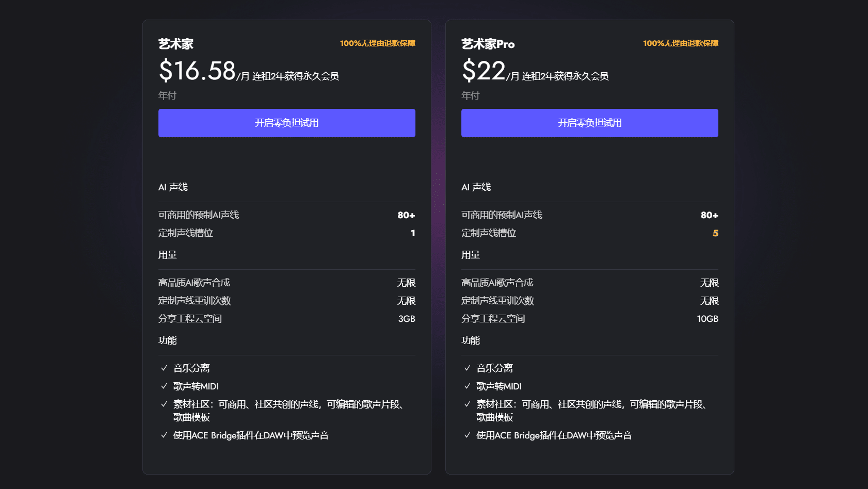The height and width of the screenshot is (489, 868).
Task: Click 年付 label under the $22 price
Action: pos(470,95)
